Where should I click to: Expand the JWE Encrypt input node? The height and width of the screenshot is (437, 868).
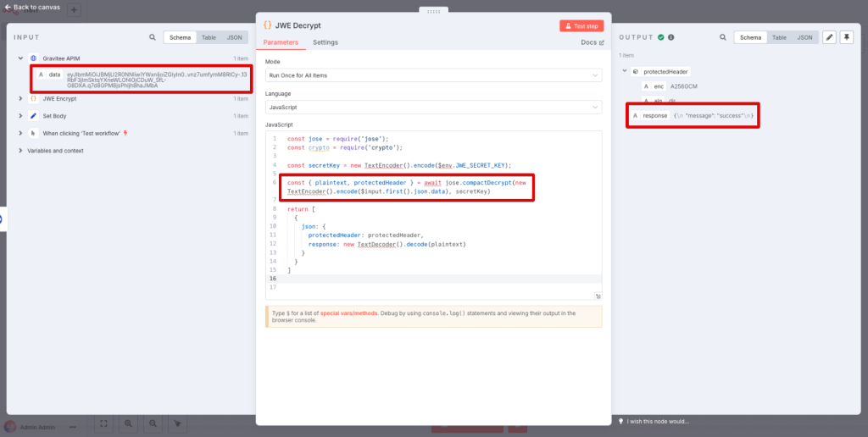click(20, 98)
